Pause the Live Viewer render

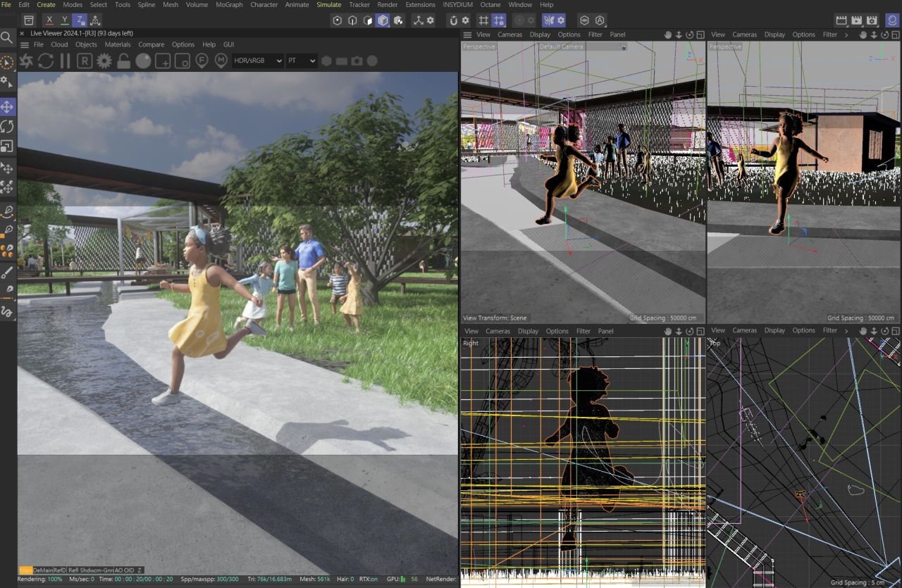65,61
